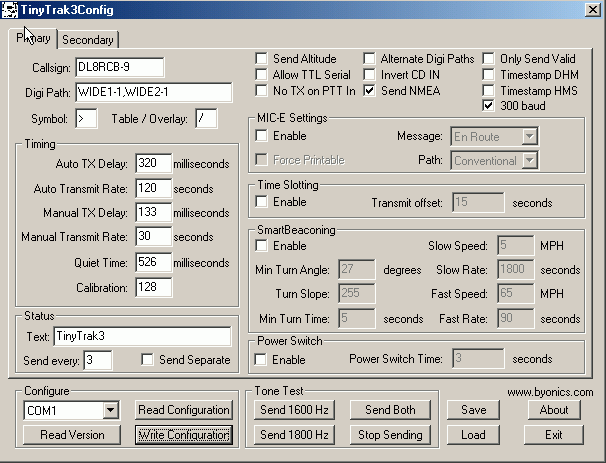Click the TinyTrak3Config title bar icon
Viewport: 606px width, 463px height.
point(10,10)
